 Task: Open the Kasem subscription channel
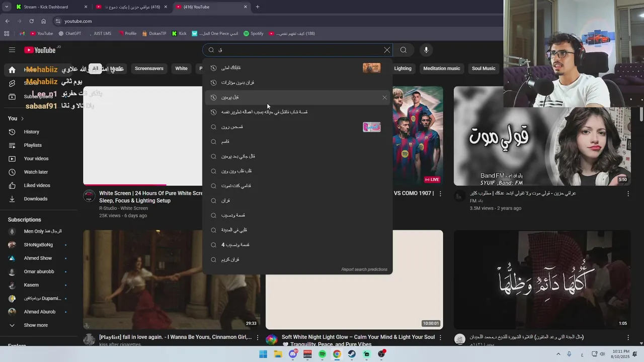[31, 285]
